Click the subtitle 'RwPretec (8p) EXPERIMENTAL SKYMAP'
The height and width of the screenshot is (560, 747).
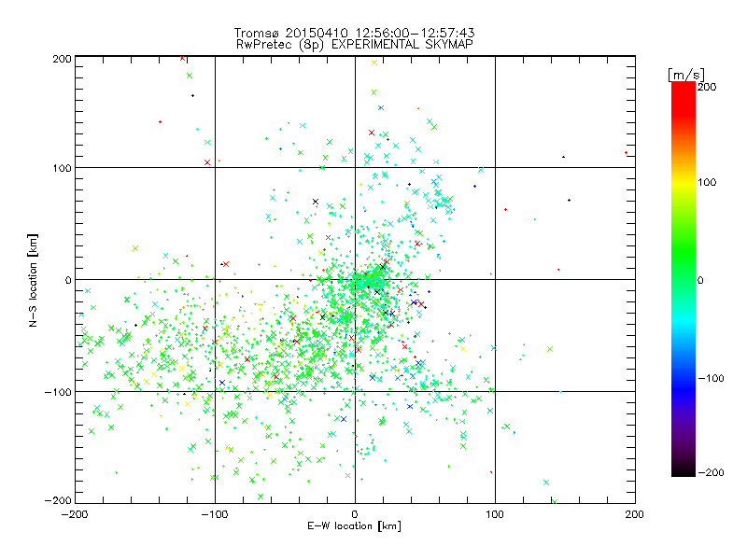point(354,44)
